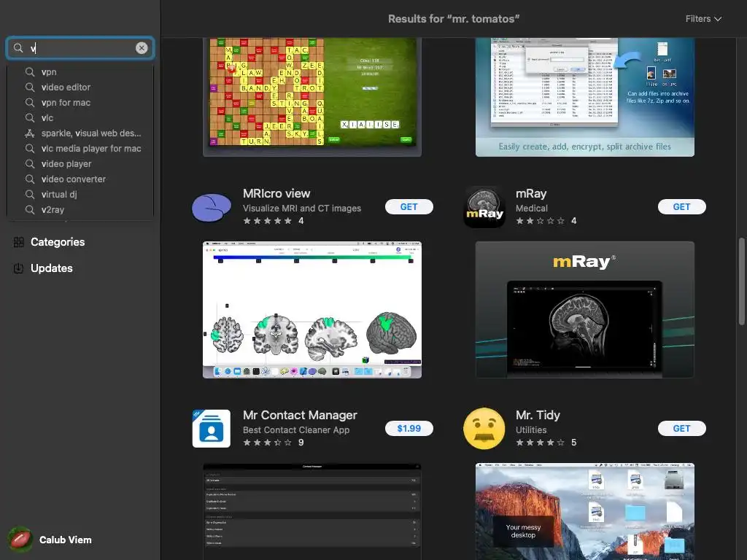
Task: Select the 'v2ray' suggestion
Action: pyautogui.click(x=80, y=209)
